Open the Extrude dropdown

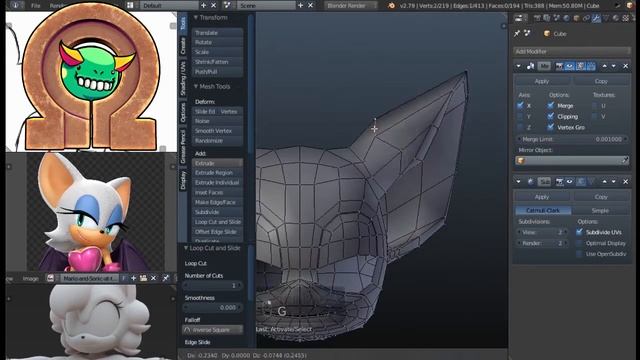pyautogui.click(x=217, y=163)
